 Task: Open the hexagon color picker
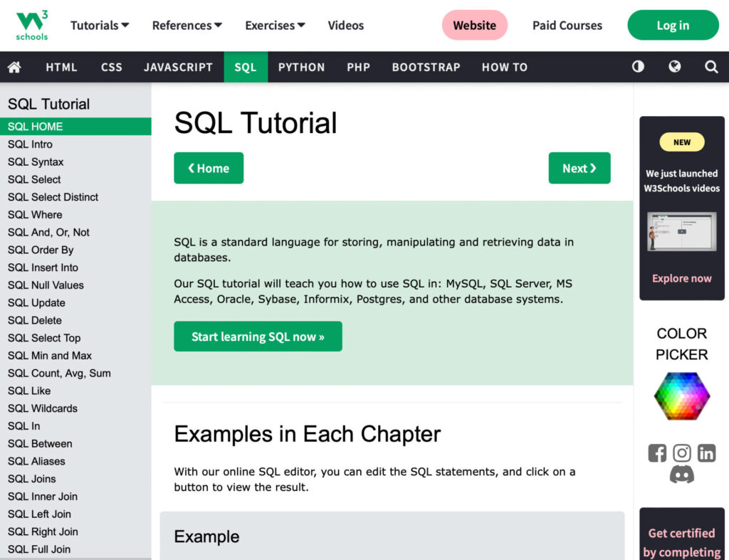pos(682,396)
